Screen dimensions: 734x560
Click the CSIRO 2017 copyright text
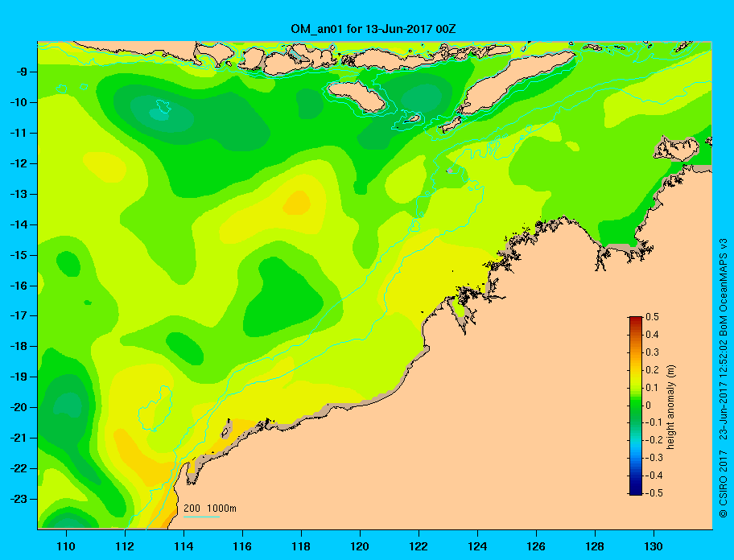[x=724, y=484]
